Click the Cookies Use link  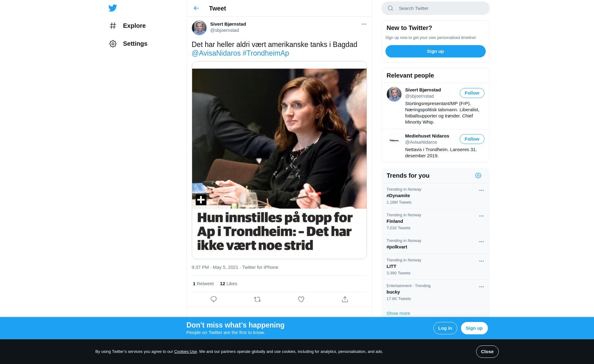point(185,352)
